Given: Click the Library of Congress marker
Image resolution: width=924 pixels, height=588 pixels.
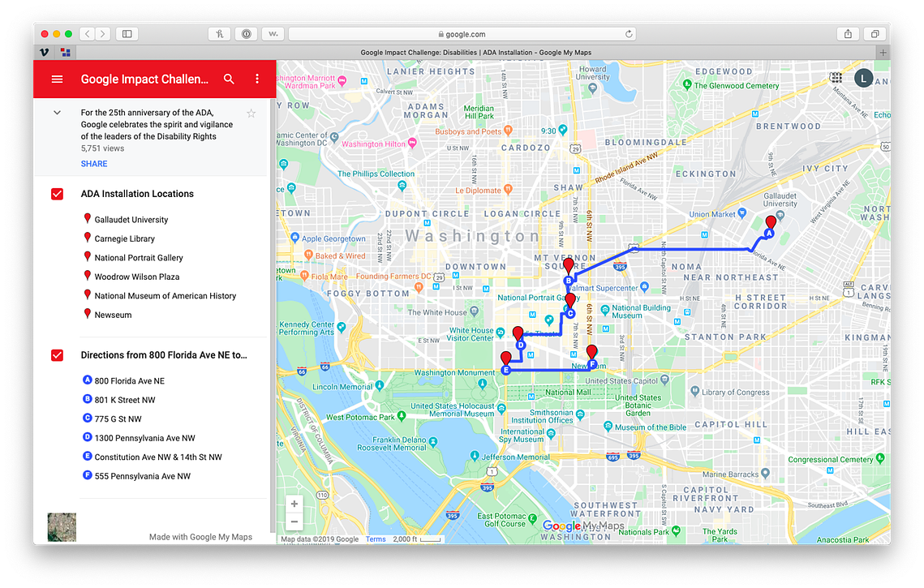Looking at the screenshot, I should click(x=694, y=391).
